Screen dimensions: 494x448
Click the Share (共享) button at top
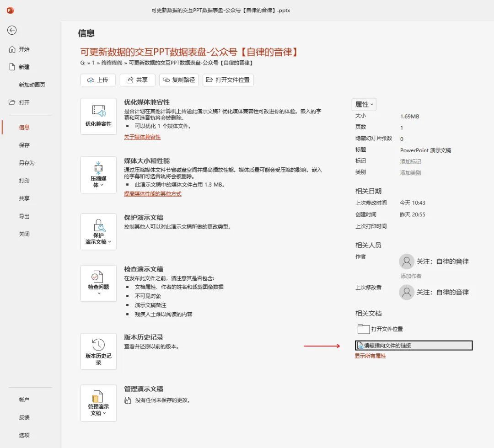coord(137,80)
